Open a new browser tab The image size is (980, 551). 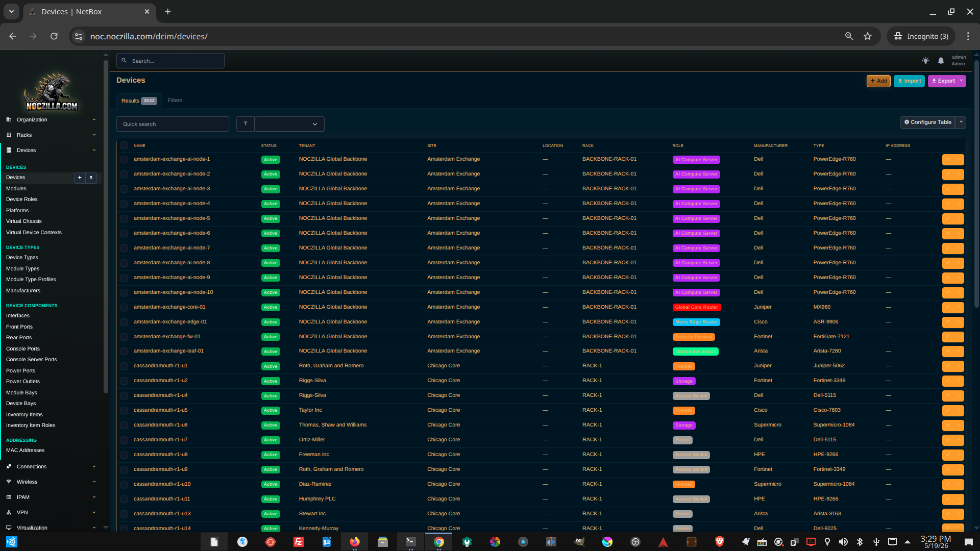pos(167,12)
